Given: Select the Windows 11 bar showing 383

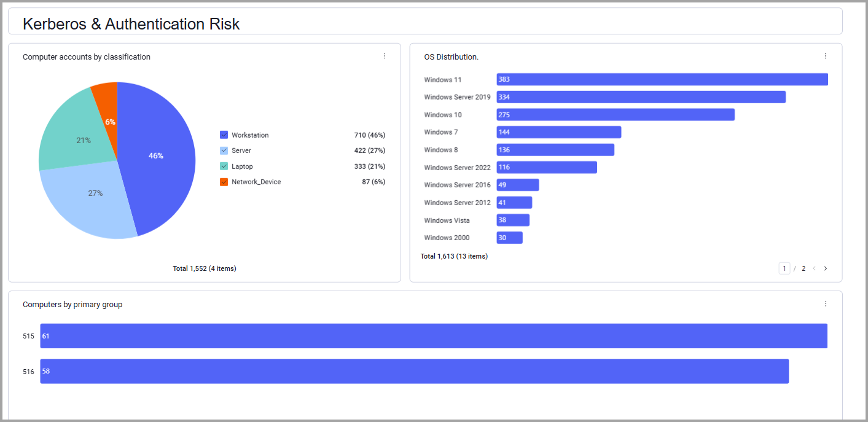Looking at the screenshot, I should 662,79.
